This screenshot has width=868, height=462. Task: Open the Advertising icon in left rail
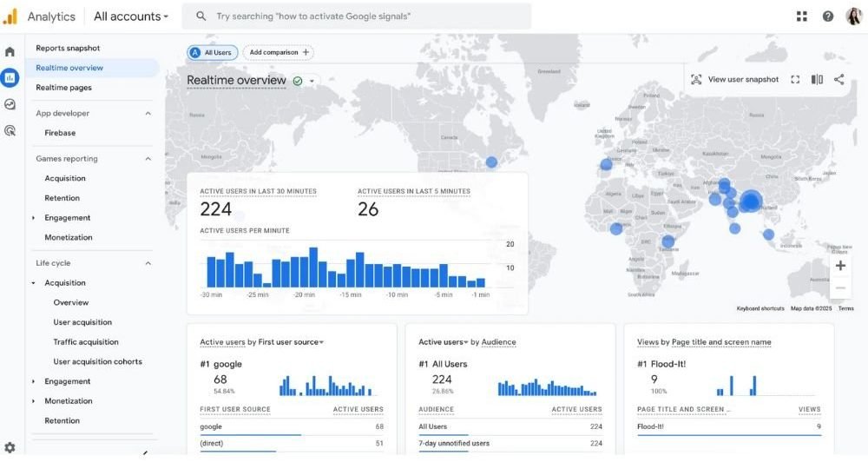point(10,131)
